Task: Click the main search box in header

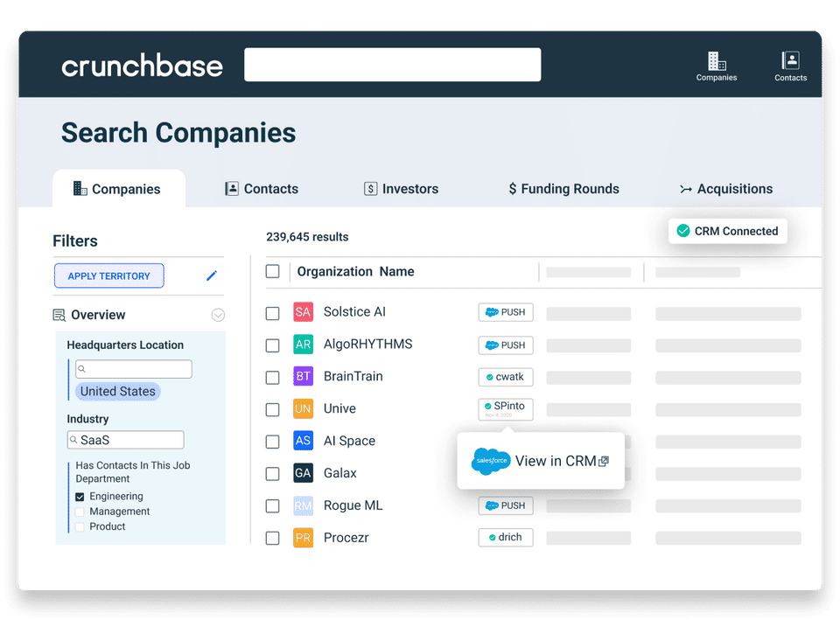Action: click(393, 65)
